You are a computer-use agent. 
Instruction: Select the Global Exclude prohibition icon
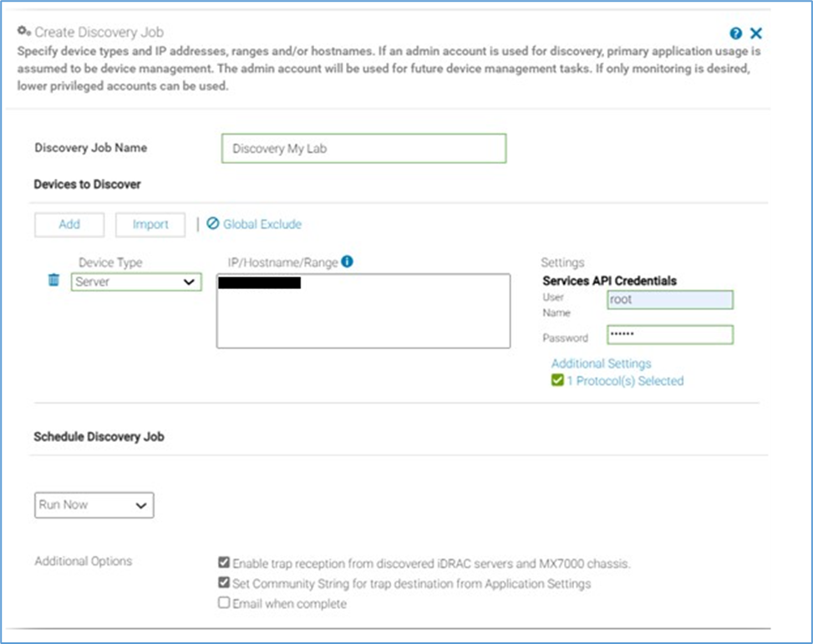[x=215, y=224]
